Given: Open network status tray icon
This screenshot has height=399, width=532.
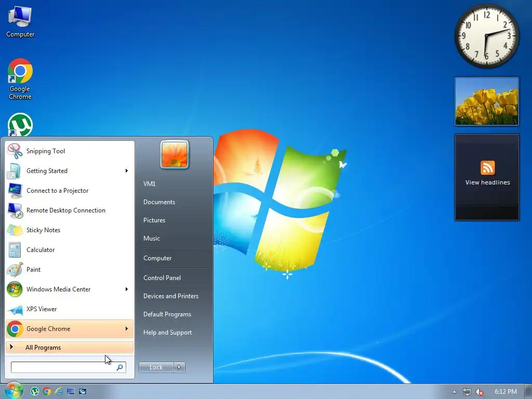Looking at the screenshot, I should pyautogui.click(x=467, y=392).
